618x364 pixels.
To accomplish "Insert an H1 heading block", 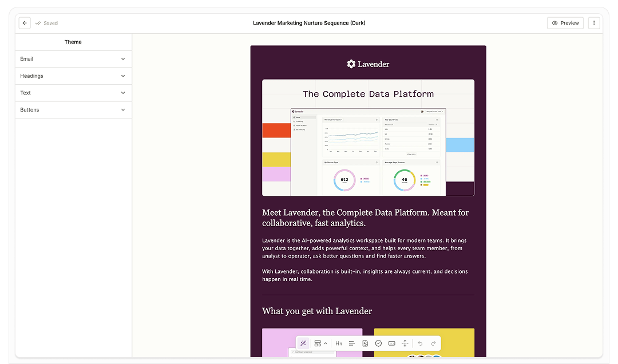I will (339, 343).
